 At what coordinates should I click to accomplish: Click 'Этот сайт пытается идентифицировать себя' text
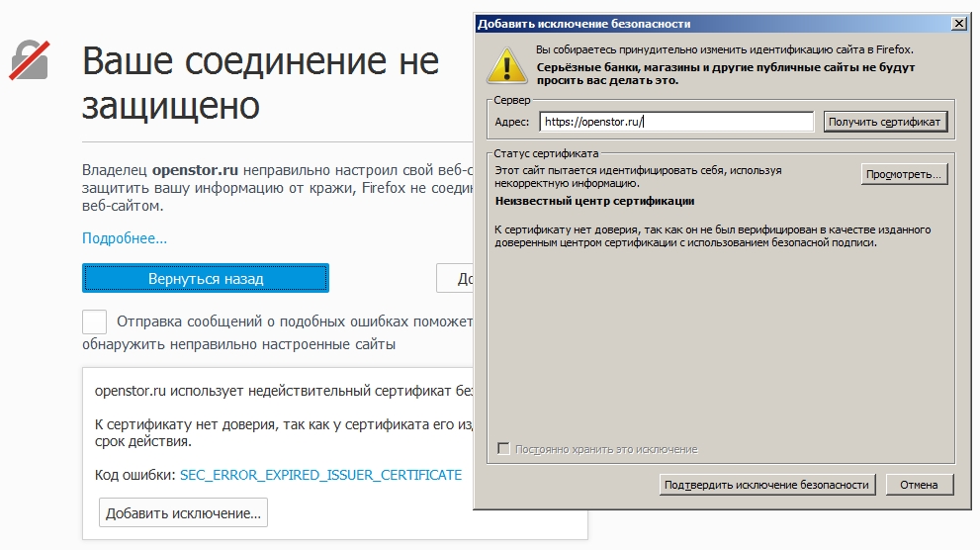pyautogui.click(x=638, y=176)
